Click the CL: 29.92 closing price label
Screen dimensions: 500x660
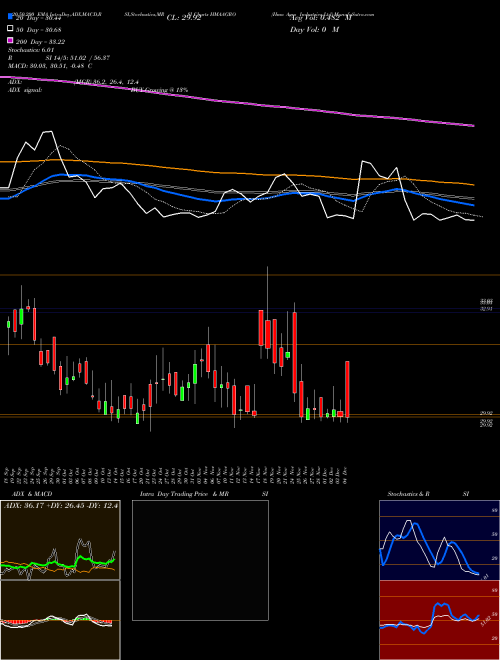pos(184,18)
